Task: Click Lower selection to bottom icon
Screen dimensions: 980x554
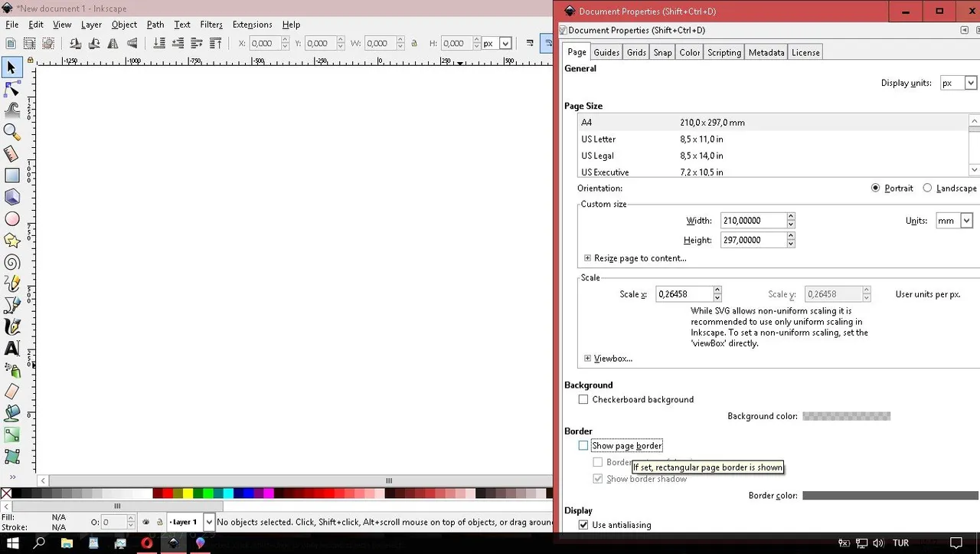Action: tap(159, 44)
